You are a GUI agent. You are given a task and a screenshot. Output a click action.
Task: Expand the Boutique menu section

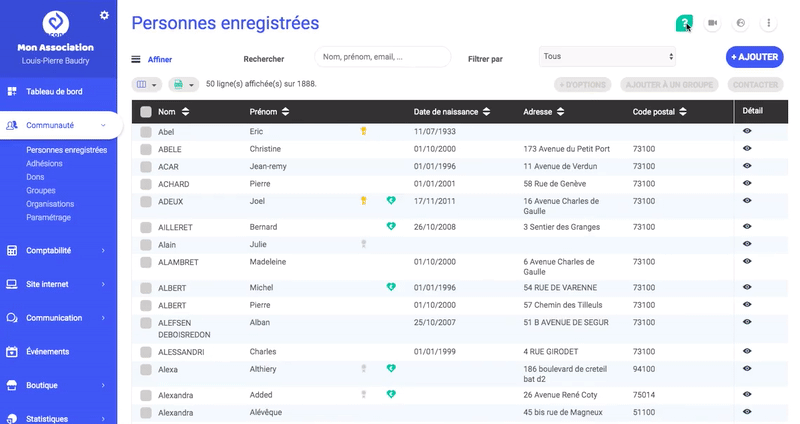click(103, 385)
